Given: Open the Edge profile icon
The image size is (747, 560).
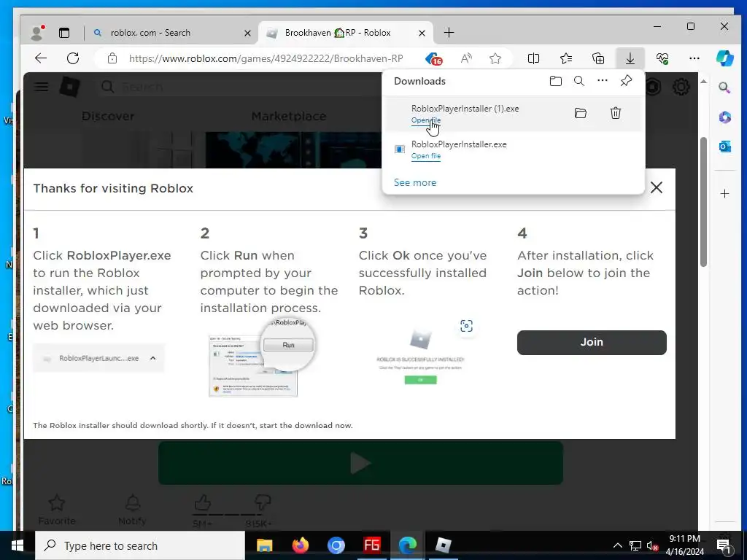Looking at the screenshot, I should pyautogui.click(x=37, y=32).
